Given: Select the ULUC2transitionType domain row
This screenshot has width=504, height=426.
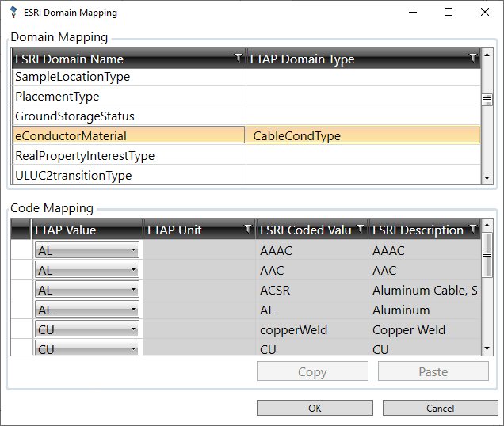Looking at the screenshot, I should (246, 175).
